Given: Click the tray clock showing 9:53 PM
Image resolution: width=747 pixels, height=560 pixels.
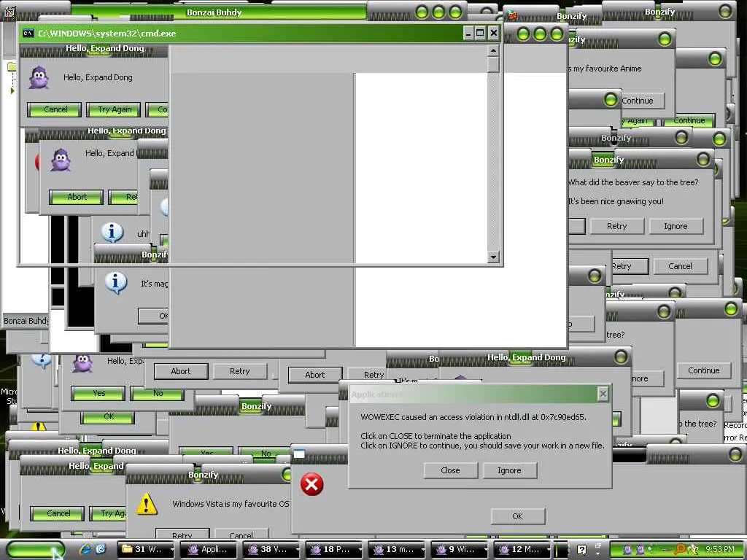Looking at the screenshot, I should coord(720,549).
